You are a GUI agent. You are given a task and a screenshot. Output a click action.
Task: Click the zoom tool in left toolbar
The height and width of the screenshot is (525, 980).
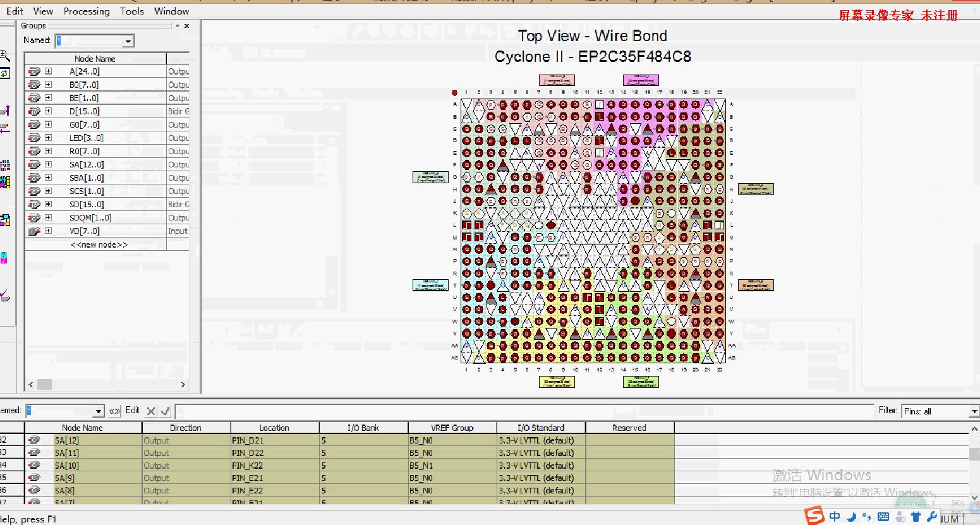4,56
